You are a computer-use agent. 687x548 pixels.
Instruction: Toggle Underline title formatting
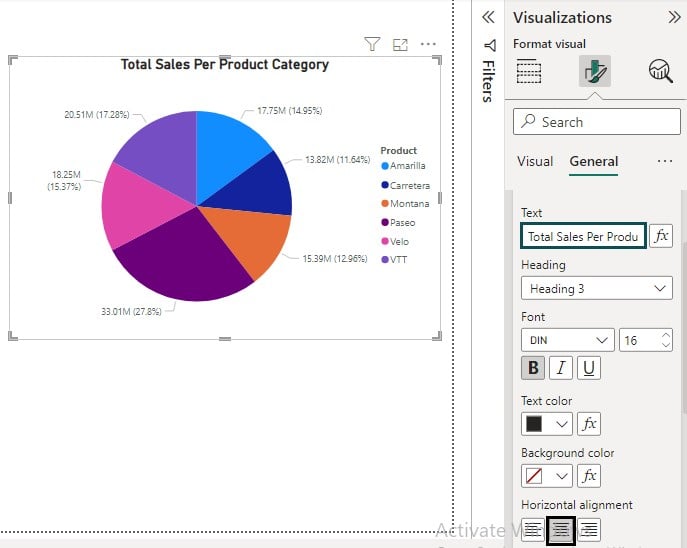pos(589,368)
